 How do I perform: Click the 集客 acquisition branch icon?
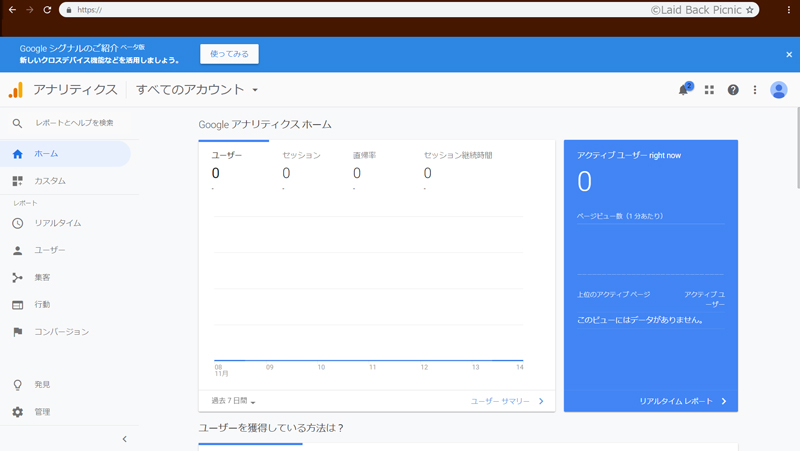point(17,278)
